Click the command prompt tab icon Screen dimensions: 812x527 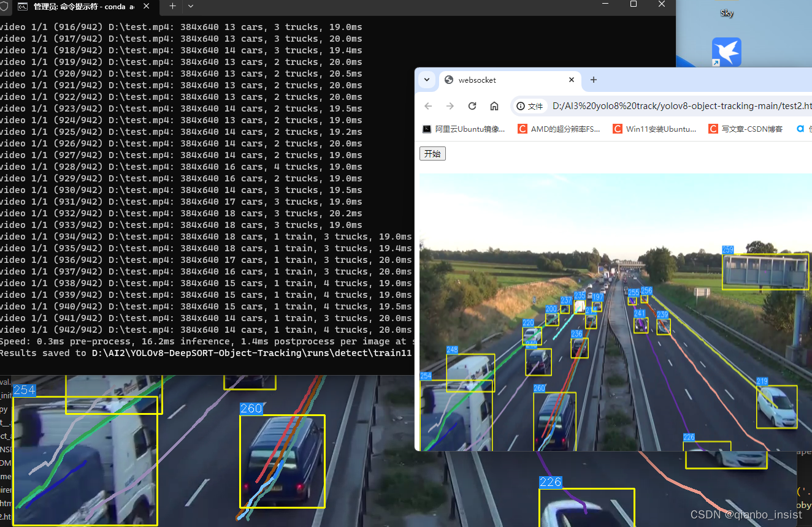pyautogui.click(x=23, y=6)
